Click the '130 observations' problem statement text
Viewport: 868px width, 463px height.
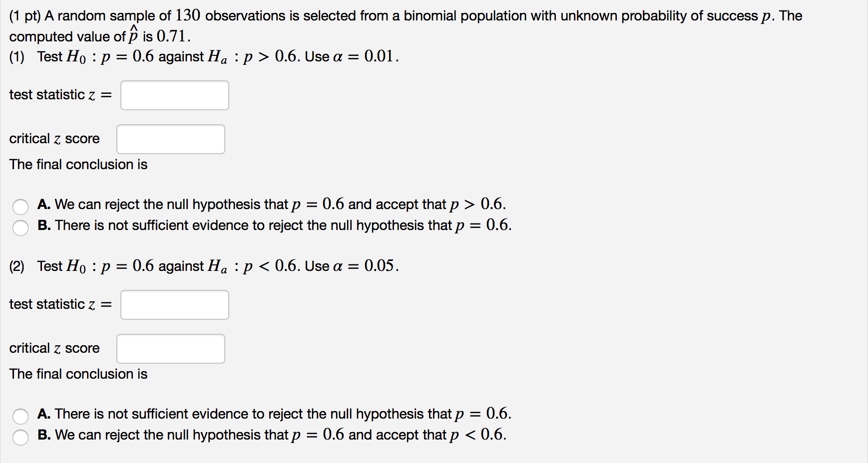point(406,26)
